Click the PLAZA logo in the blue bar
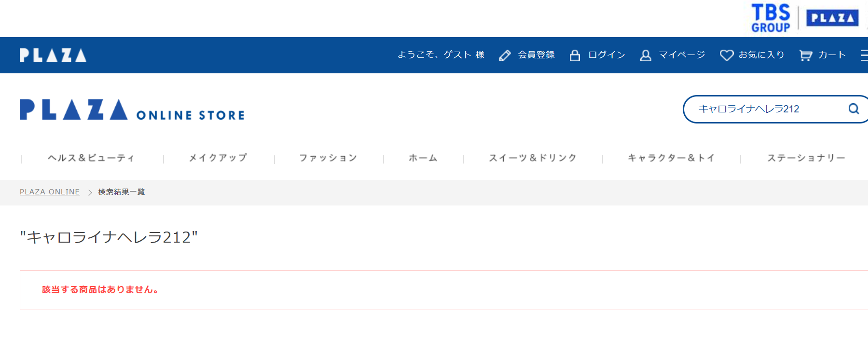Screen dimensions: 868x342 coord(53,54)
